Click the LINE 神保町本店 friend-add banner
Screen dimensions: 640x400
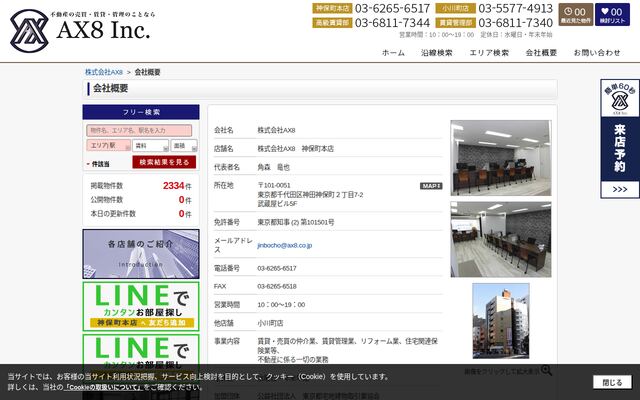[x=141, y=306]
